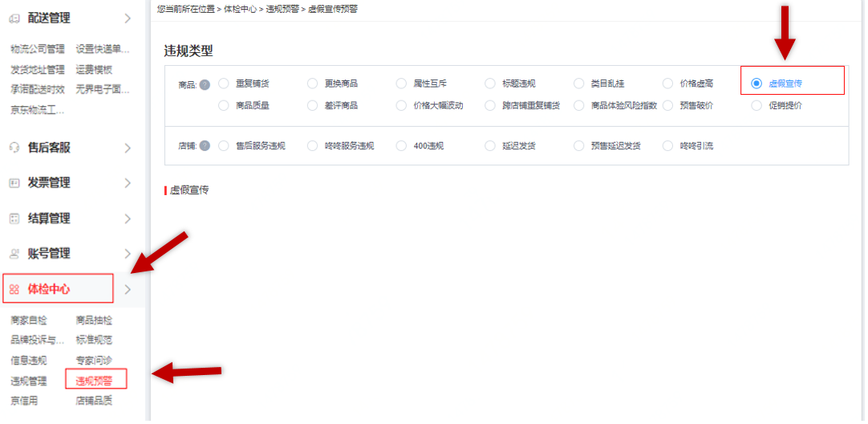Screen dimensions: 868x424
Task: Click the 结算管理 calculator icon
Action: 14,218
